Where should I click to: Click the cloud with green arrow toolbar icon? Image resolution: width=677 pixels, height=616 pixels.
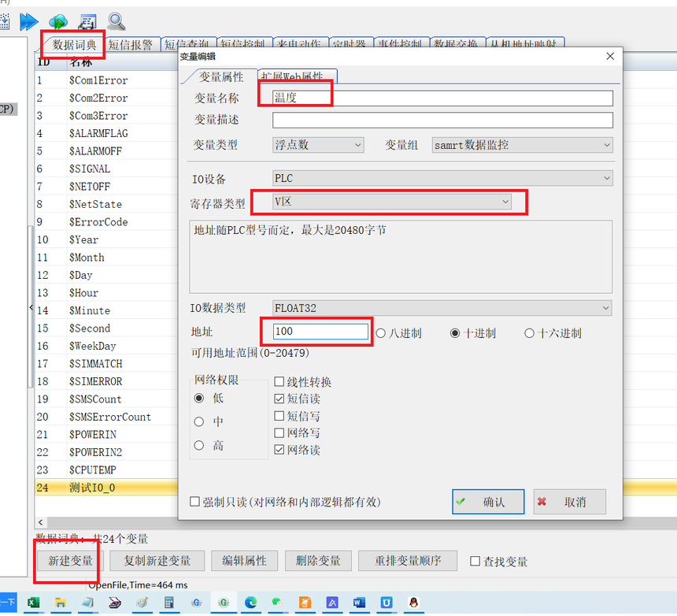point(58,21)
